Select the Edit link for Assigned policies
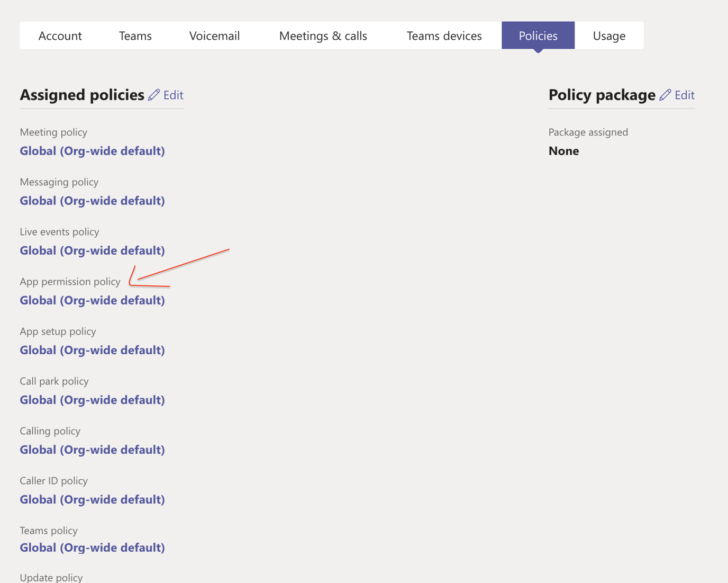The height and width of the screenshot is (583, 728). click(174, 95)
